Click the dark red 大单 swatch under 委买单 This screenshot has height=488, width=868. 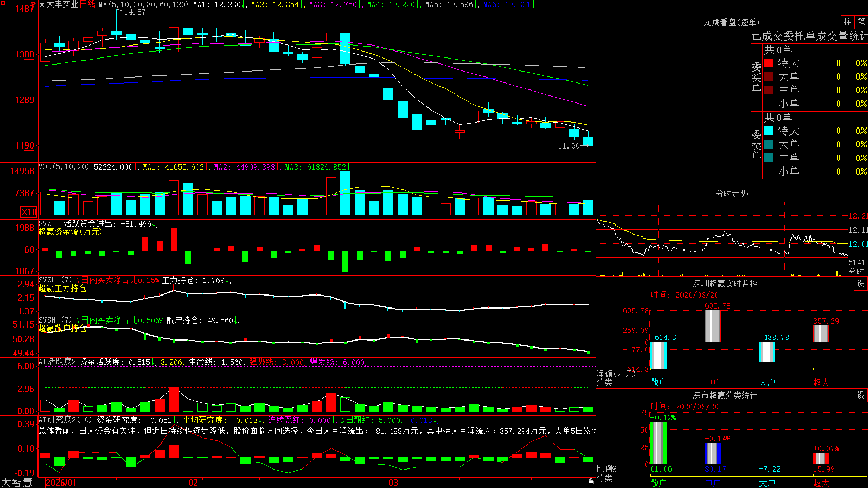point(768,76)
